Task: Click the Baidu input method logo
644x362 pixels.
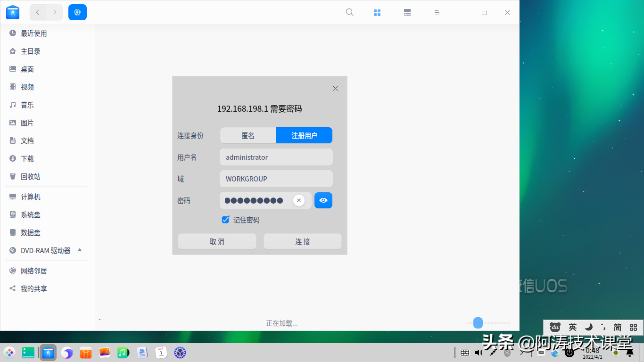Action: coord(555,327)
